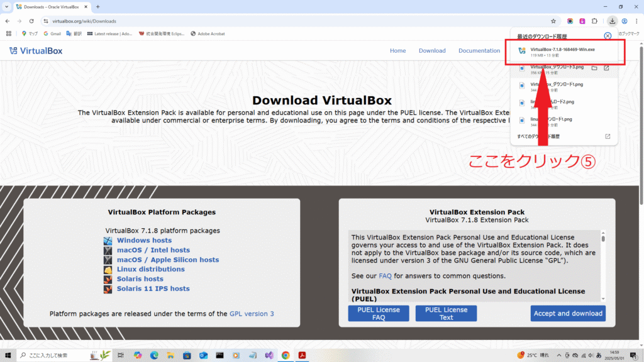The image size is (644, 362).
Task: Download the Solaris 11 IPS hosts package
Action: [153, 288]
